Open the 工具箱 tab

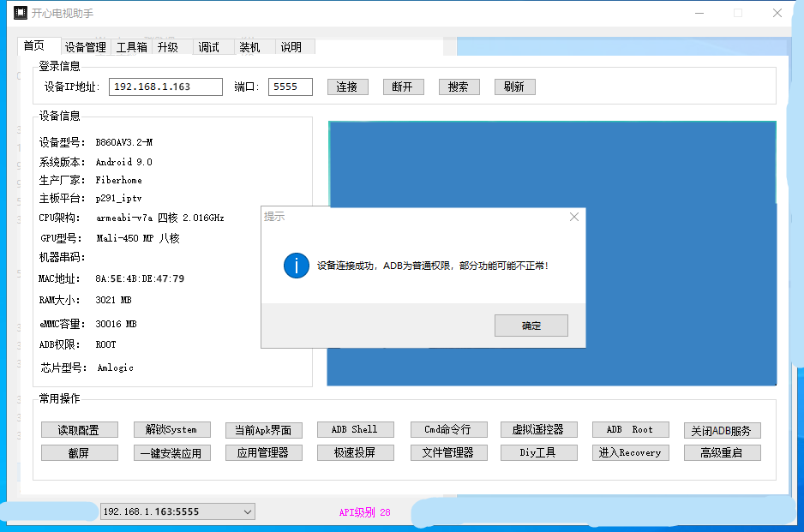point(132,47)
